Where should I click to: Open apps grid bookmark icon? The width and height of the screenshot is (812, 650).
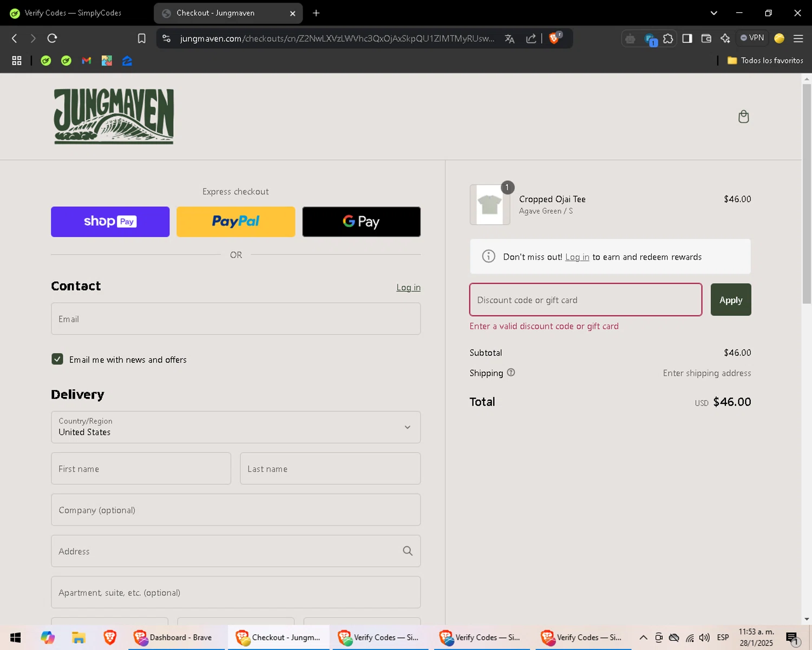[17, 61]
